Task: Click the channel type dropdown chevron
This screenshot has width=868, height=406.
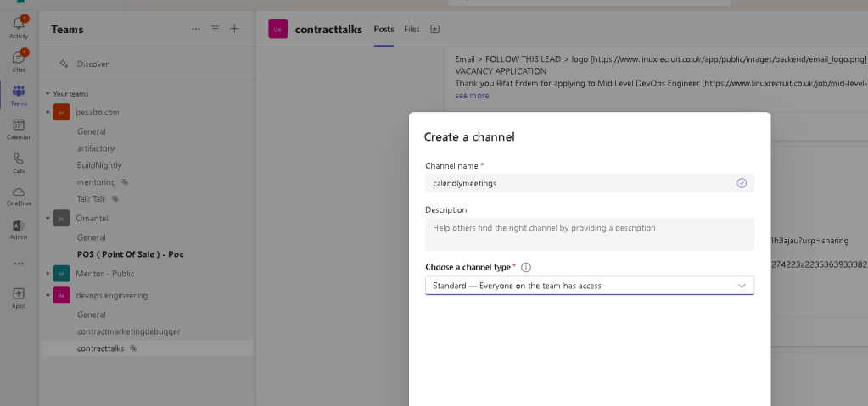Action: pyautogui.click(x=742, y=286)
